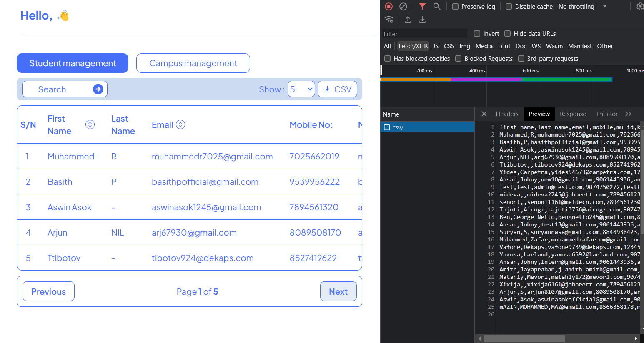The width and height of the screenshot is (644, 343).
Task: Export network log as HAR
Action: 422,20
